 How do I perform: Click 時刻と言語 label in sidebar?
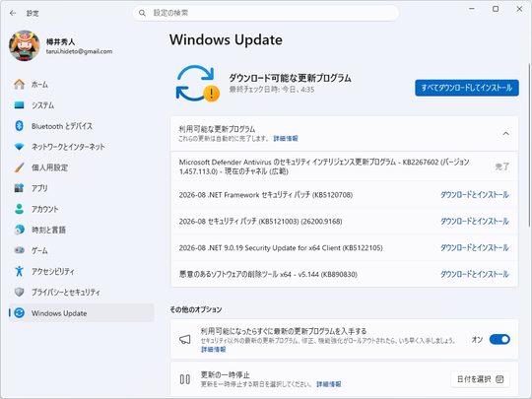tap(48, 230)
